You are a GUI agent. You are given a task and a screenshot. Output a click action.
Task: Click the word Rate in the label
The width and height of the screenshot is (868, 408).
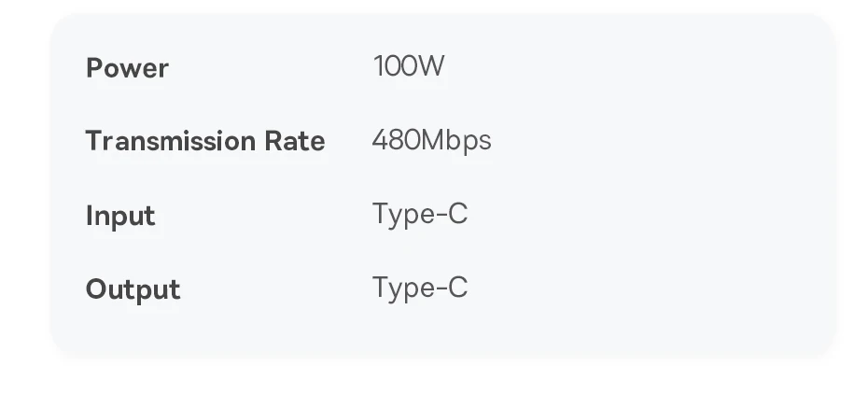point(295,141)
